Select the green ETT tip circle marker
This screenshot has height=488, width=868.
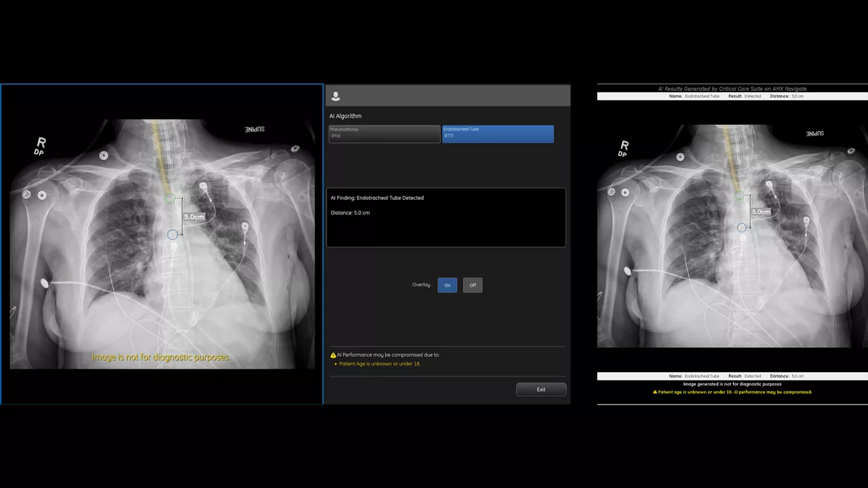click(170, 199)
